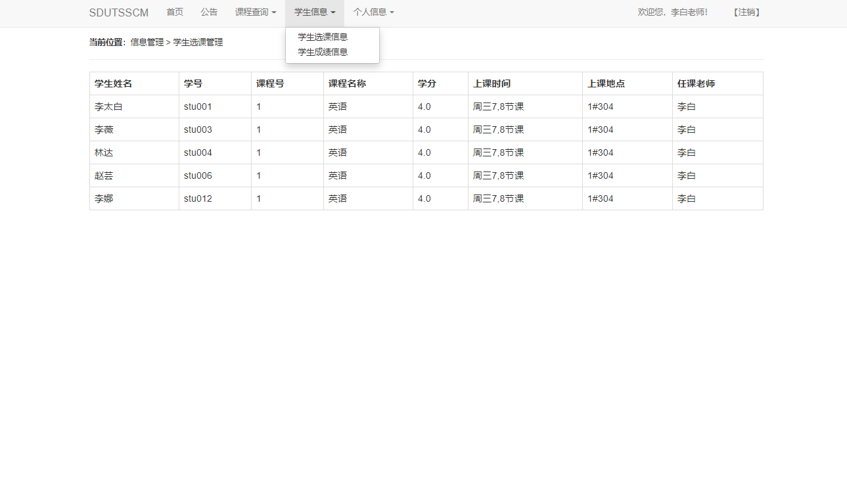Select 学生成绩信息 from the dropdown

pos(321,52)
